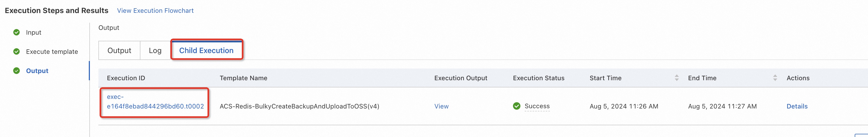Open the Input step
868x137 pixels.
34,33
